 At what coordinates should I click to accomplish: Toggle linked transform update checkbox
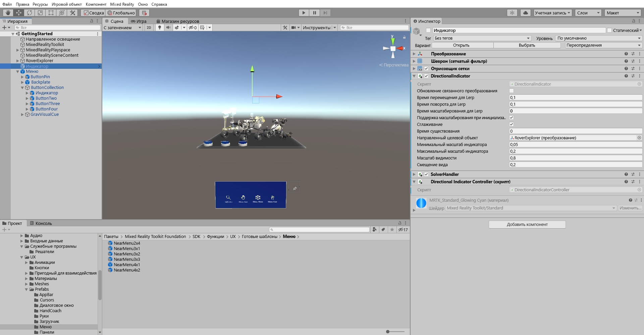point(512,91)
